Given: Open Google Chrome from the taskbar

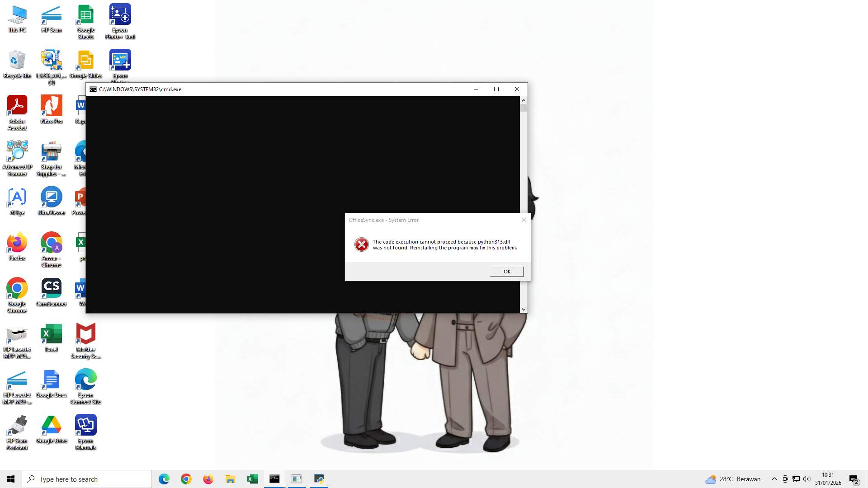Looking at the screenshot, I should (x=185, y=479).
